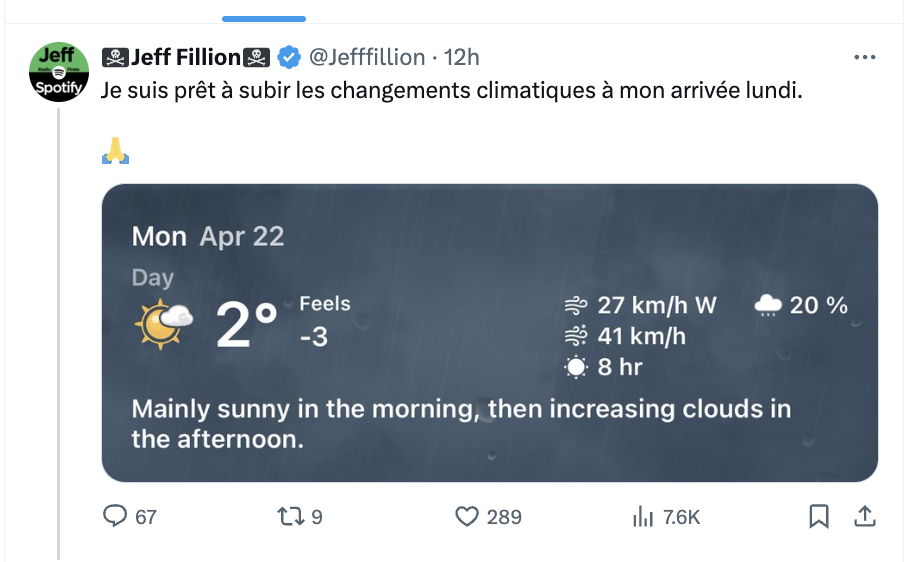Open Jeff Fillion's profile avatar
The width and height of the screenshot is (918, 562).
pyautogui.click(x=59, y=72)
